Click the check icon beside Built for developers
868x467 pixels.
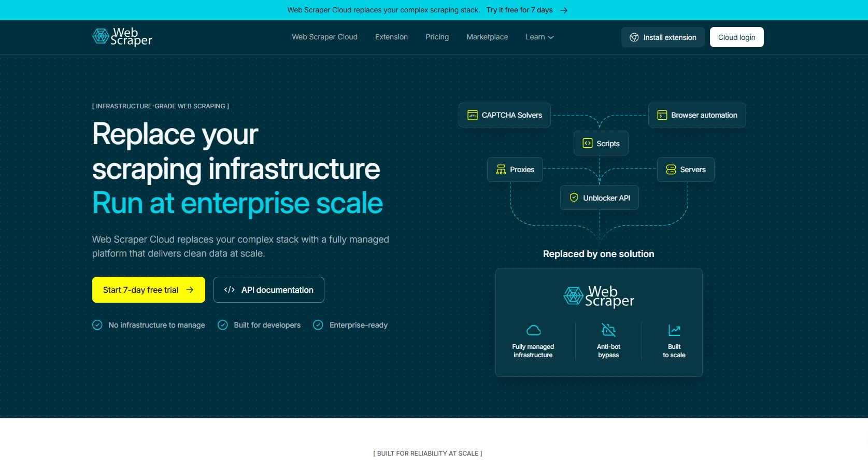tap(223, 325)
